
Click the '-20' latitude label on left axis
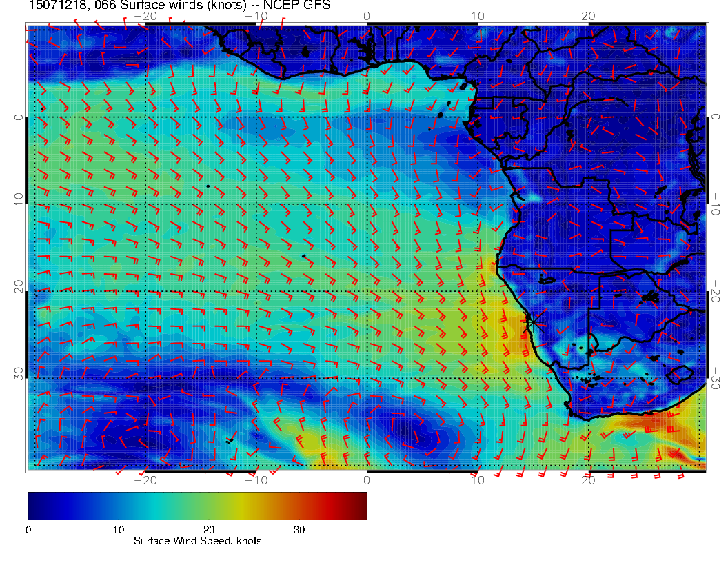[19, 291]
